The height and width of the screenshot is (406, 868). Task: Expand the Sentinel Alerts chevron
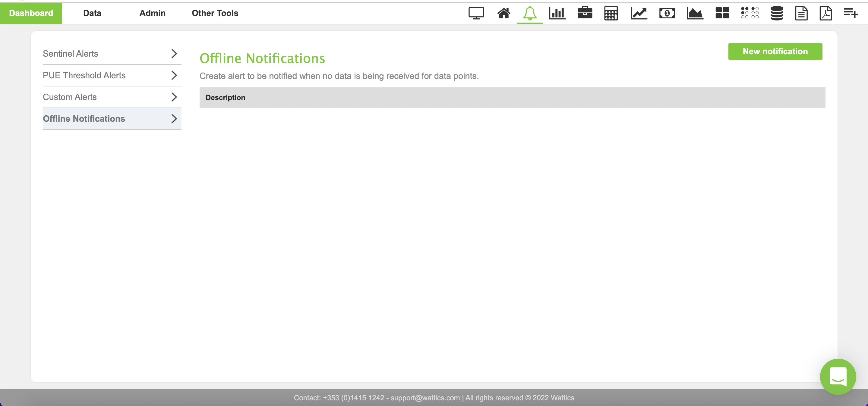tap(174, 54)
